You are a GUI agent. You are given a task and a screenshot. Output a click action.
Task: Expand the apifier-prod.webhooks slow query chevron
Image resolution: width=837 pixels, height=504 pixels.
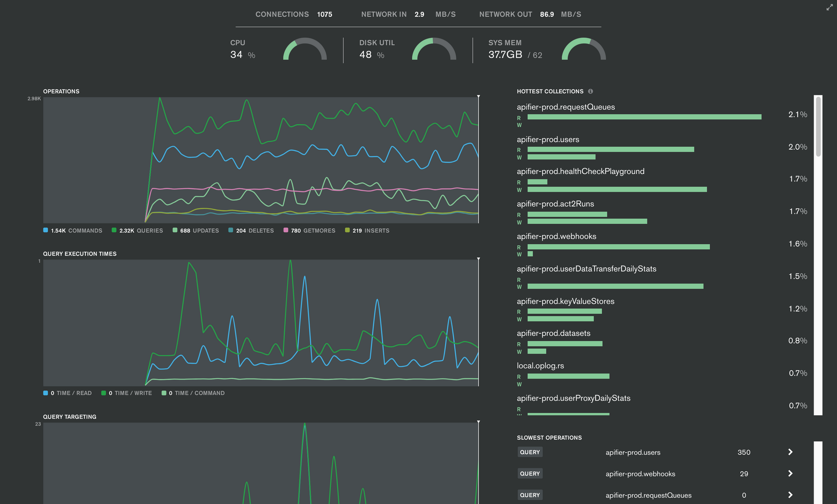[790, 473]
